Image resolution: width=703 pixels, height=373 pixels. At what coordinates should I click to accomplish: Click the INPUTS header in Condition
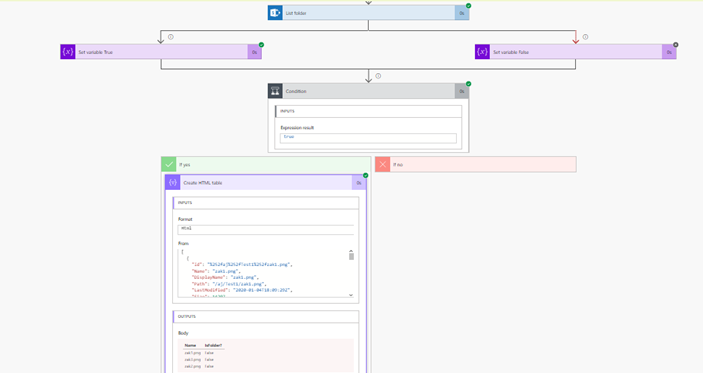[369, 111]
